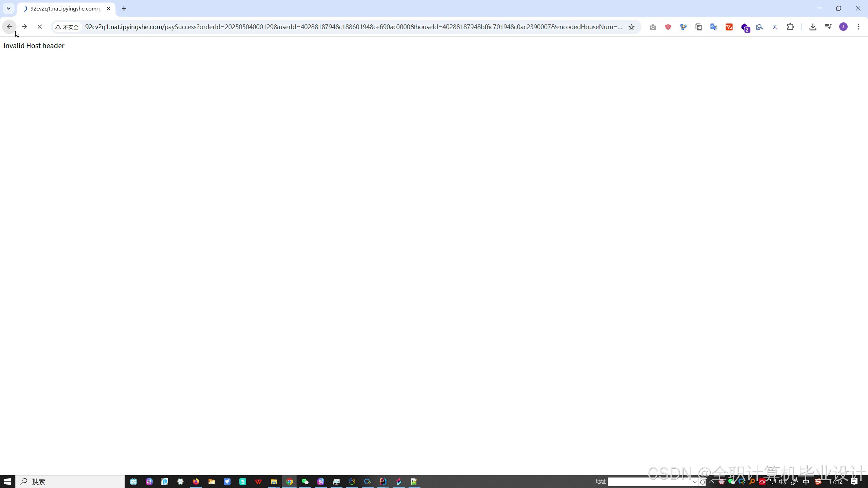The width and height of the screenshot is (868, 488).
Task: Show hidden system tray icons
Action: point(711,482)
